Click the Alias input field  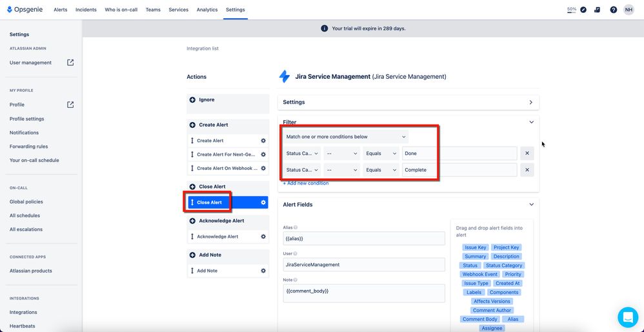(364, 238)
